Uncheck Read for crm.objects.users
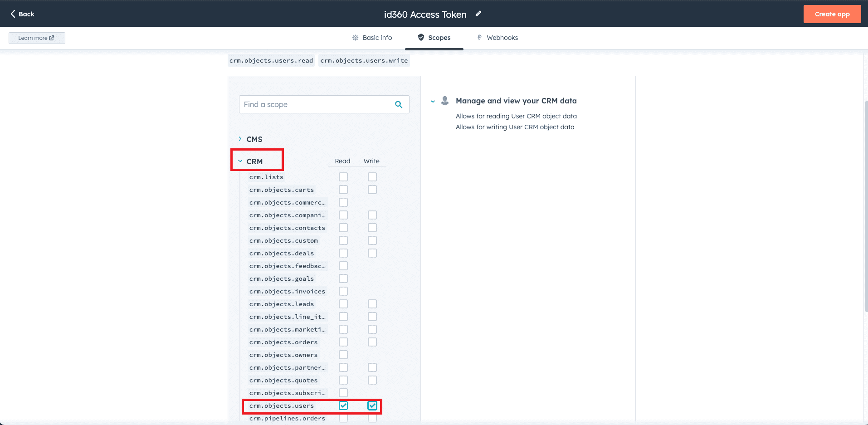The height and width of the screenshot is (425, 868). pyautogui.click(x=343, y=405)
